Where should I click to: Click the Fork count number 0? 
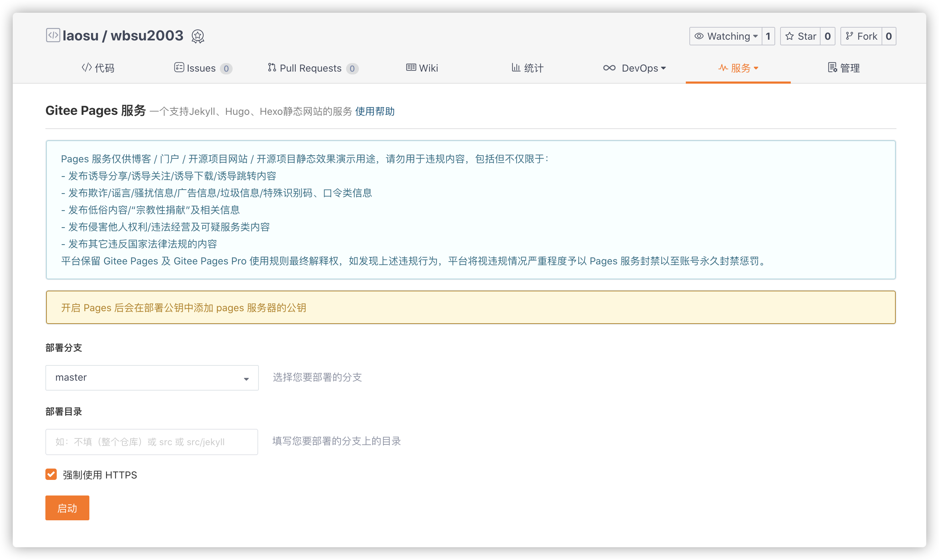[888, 36]
